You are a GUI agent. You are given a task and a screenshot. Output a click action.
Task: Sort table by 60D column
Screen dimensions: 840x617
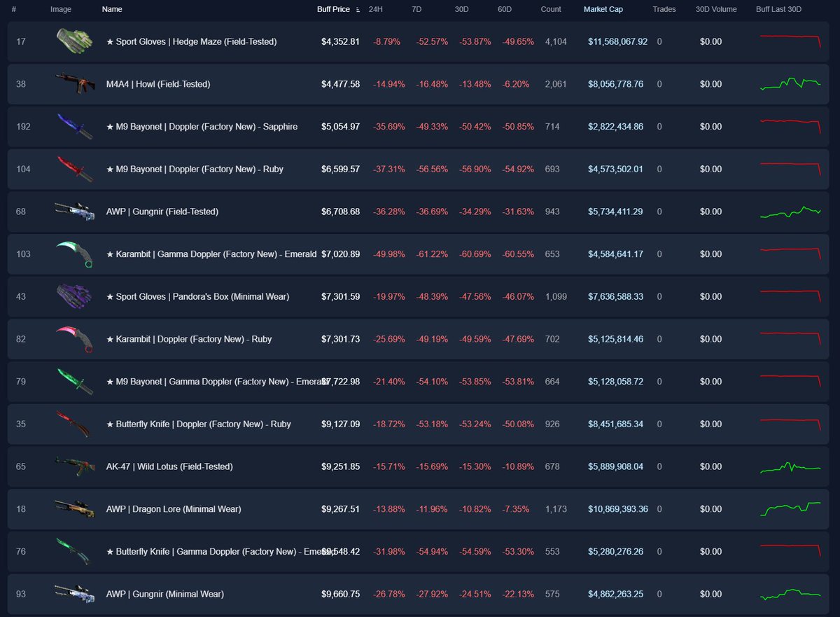pyautogui.click(x=506, y=10)
